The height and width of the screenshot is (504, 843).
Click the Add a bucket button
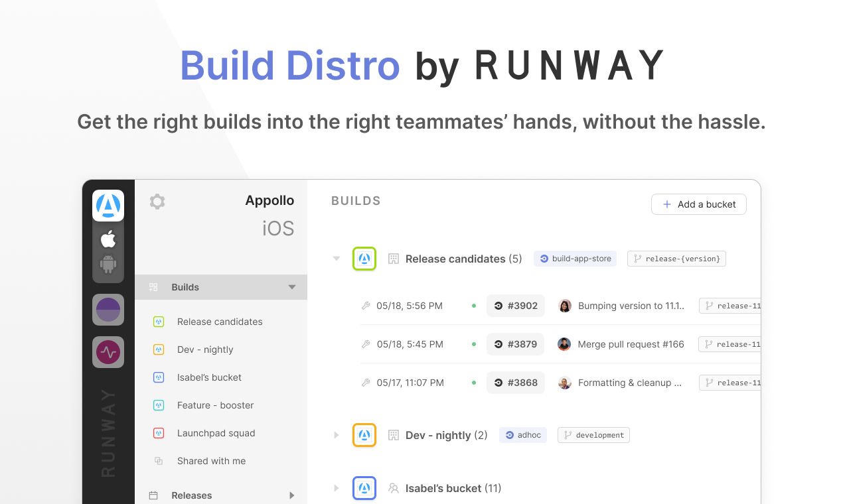699,204
